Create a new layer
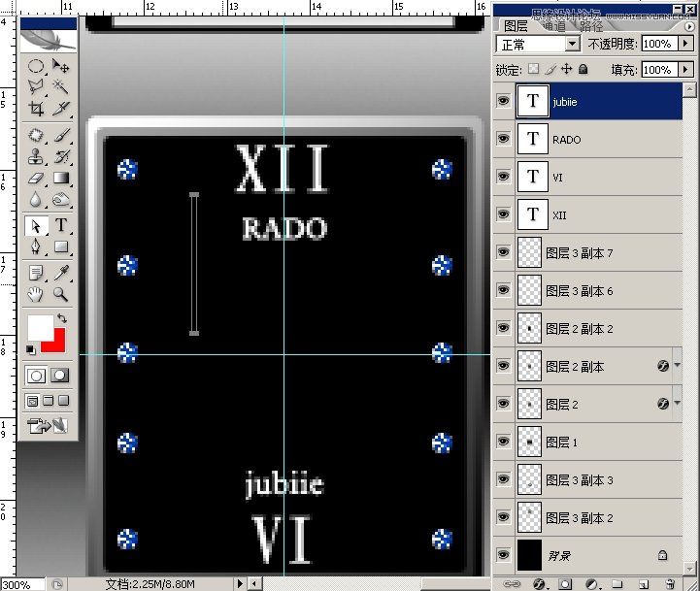This screenshot has width=700, height=591. tap(644, 583)
